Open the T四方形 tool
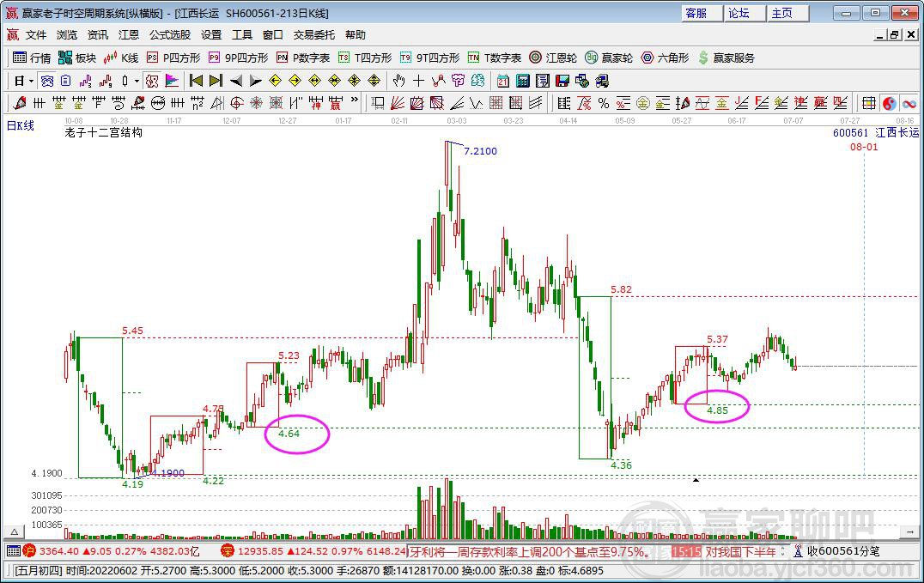 365,58
